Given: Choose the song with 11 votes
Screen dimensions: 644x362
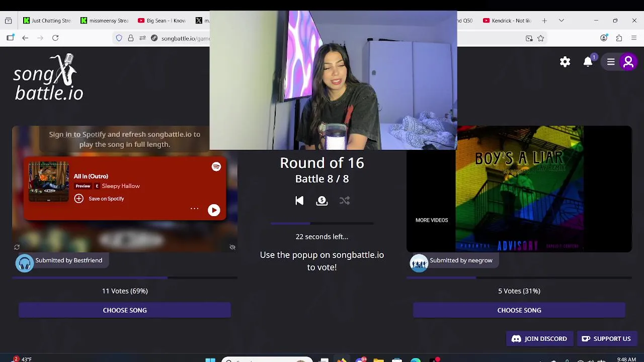Looking at the screenshot, I should click(125, 310).
